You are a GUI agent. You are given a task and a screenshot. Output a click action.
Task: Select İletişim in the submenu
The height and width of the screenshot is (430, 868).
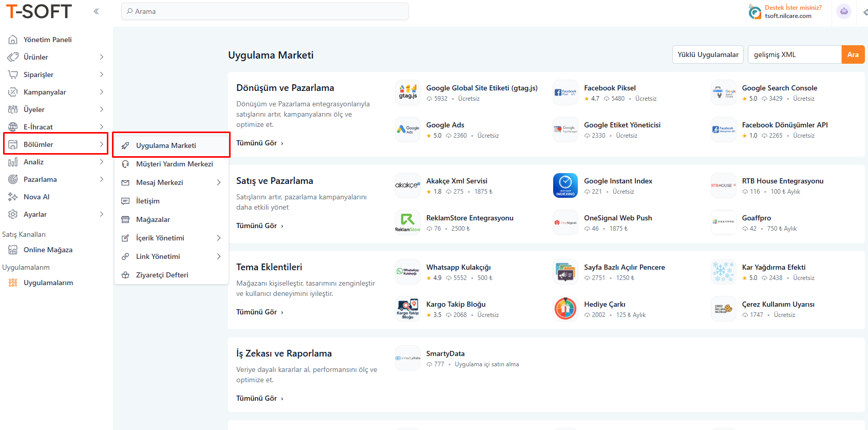click(x=172, y=201)
